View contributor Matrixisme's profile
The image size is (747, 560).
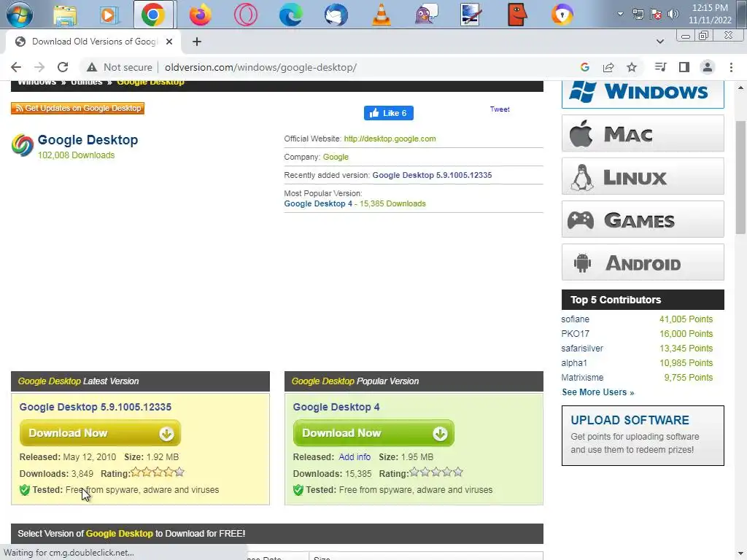582,378
